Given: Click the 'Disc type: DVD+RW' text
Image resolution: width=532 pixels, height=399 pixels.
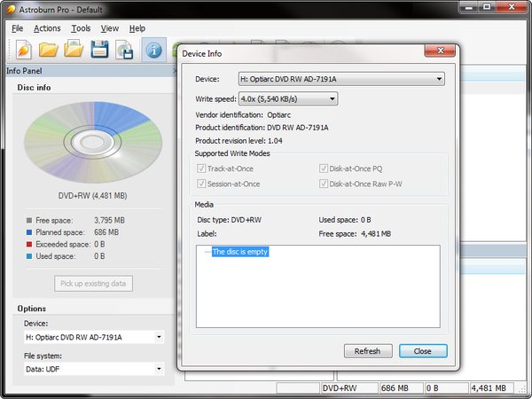Looking at the screenshot, I should click(229, 220).
